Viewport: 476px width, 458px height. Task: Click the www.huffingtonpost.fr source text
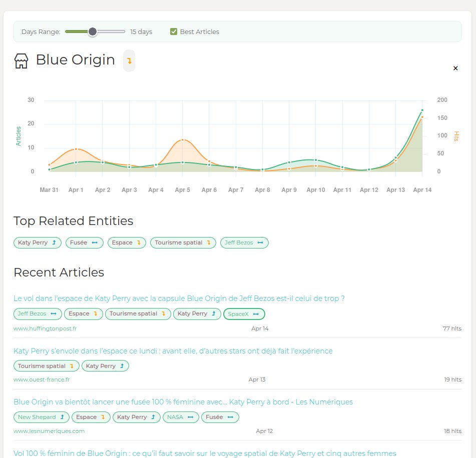pos(45,328)
